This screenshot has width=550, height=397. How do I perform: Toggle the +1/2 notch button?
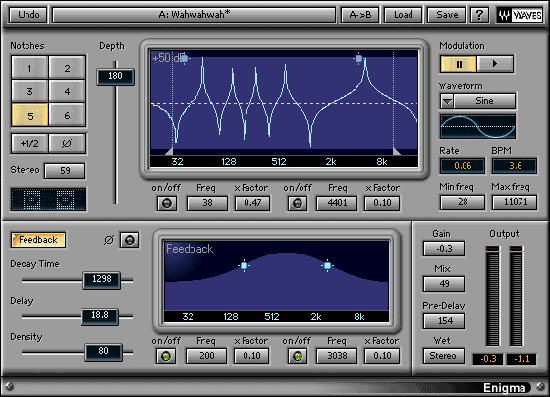click(30, 143)
